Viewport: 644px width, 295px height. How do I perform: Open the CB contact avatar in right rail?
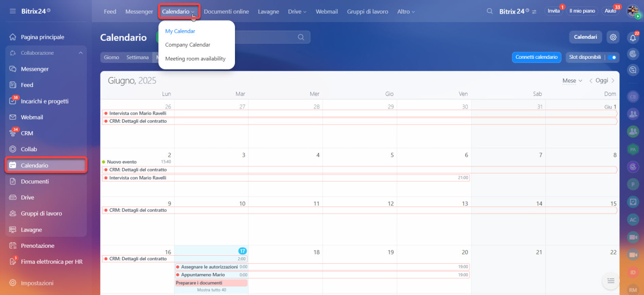(633, 97)
